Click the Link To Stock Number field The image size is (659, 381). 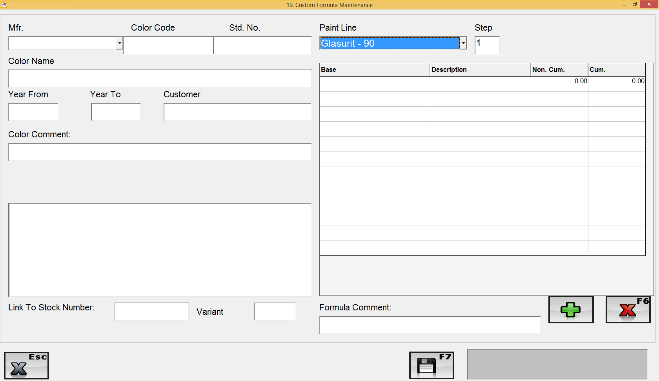tap(151, 311)
